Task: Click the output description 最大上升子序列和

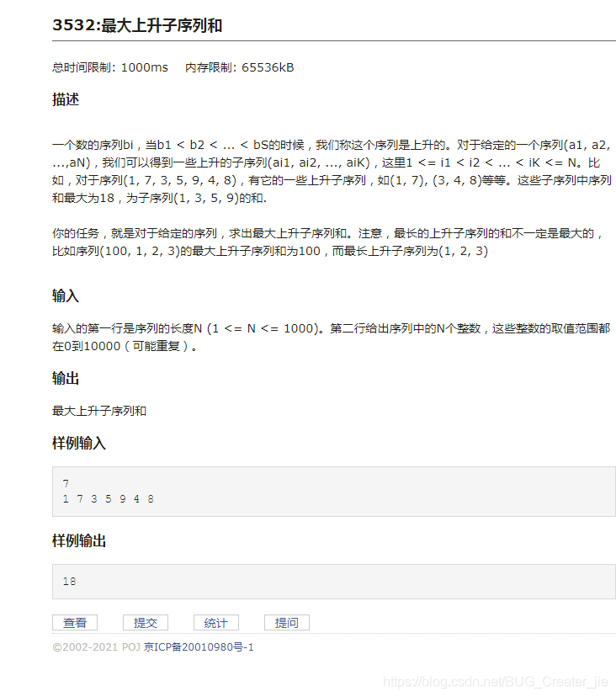Action: pyautogui.click(x=99, y=411)
